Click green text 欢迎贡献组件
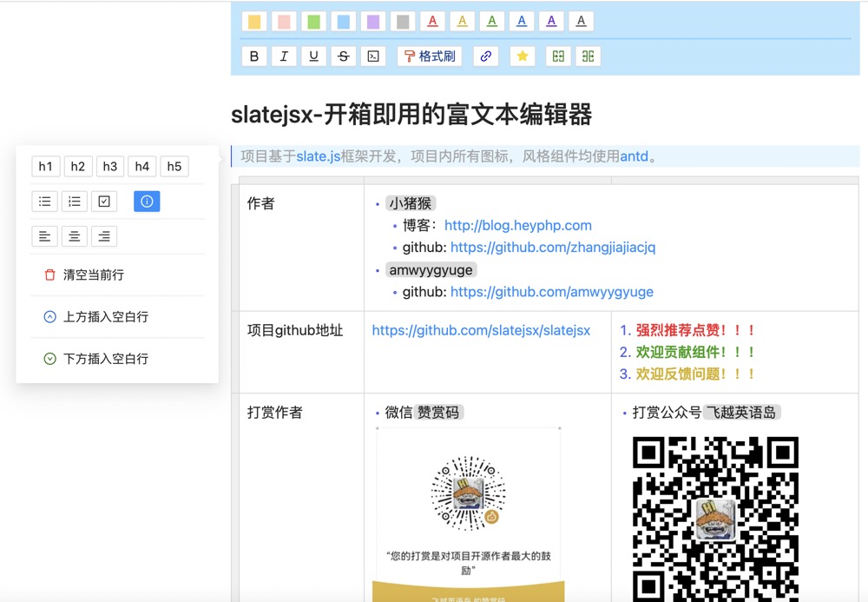Screen dimensions: 868x602 click(678, 352)
